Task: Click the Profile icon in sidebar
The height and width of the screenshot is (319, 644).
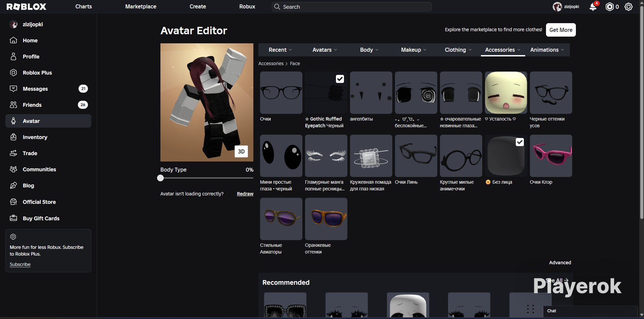Action: [13, 56]
